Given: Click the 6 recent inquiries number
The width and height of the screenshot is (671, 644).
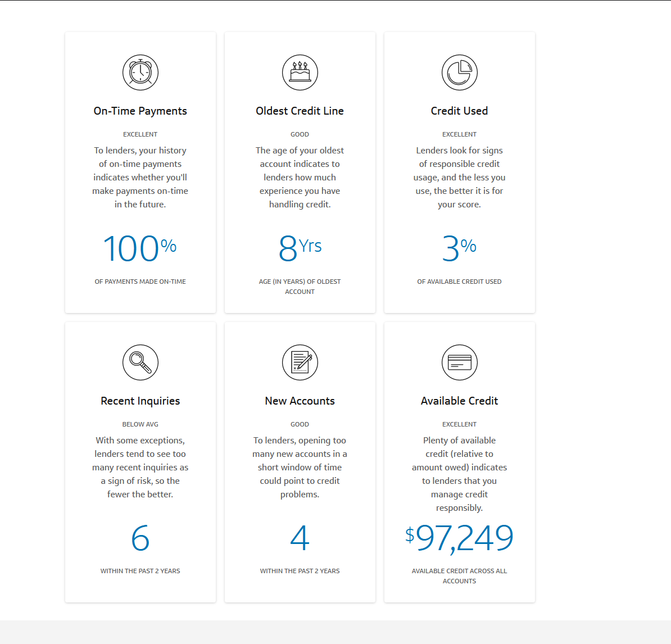Looking at the screenshot, I should point(140,538).
